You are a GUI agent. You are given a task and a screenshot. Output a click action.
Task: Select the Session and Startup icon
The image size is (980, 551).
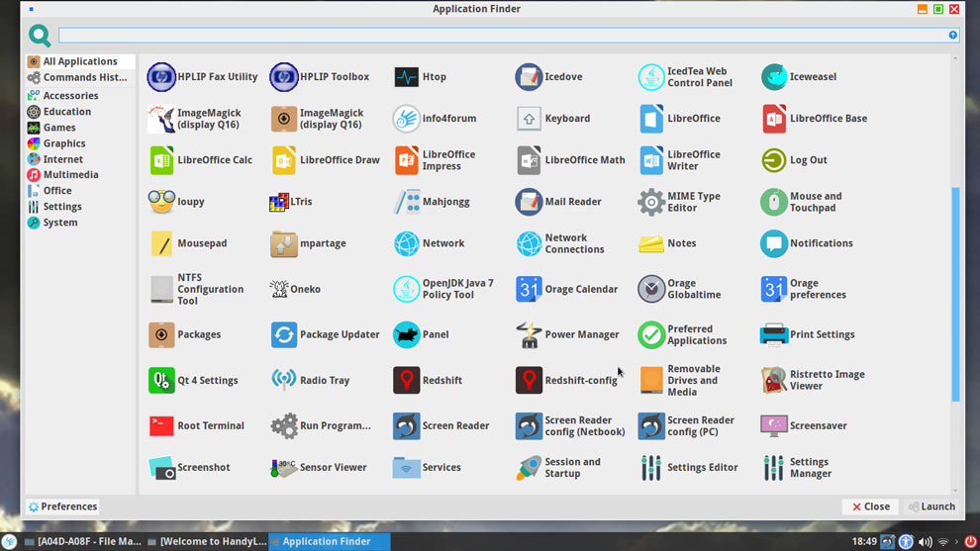[529, 467]
